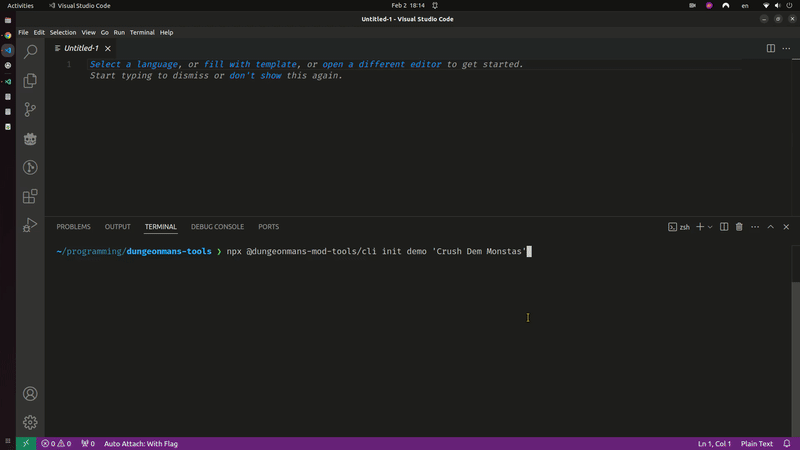Kill terminal with trash icon
This screenshot has width=800, height=450.
pyautogui.click(x=739, y=227)
